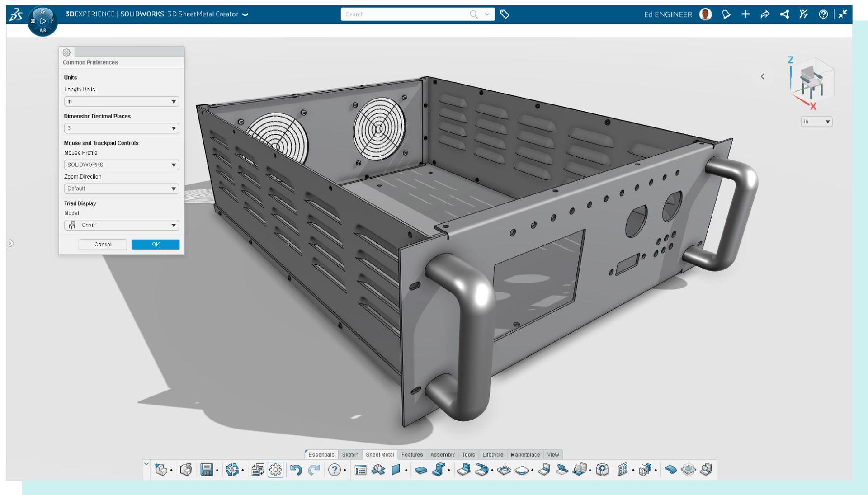The height and width of the screenshot is (495, 868).
Task: Expand the Zoom Direction dropdown
Action: point(121,189)
